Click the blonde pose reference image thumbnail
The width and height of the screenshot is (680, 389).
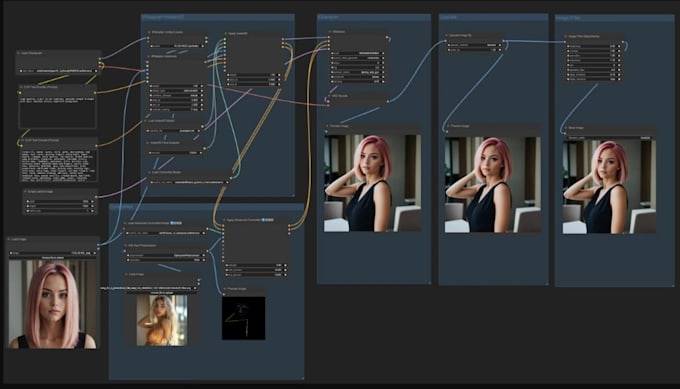162,320
